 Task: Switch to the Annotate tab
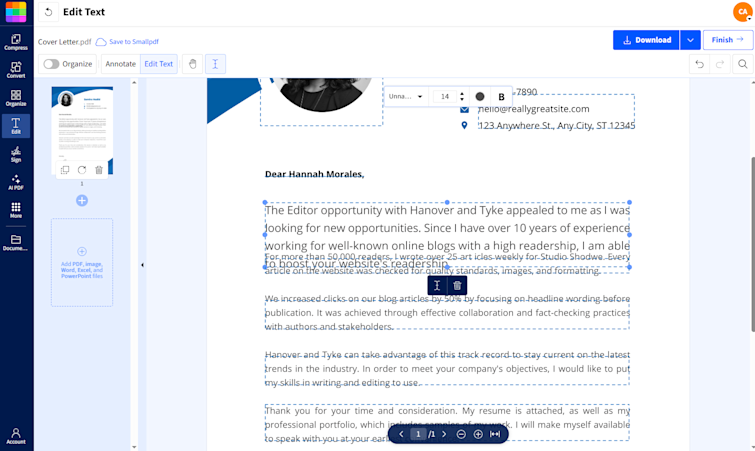120,64
